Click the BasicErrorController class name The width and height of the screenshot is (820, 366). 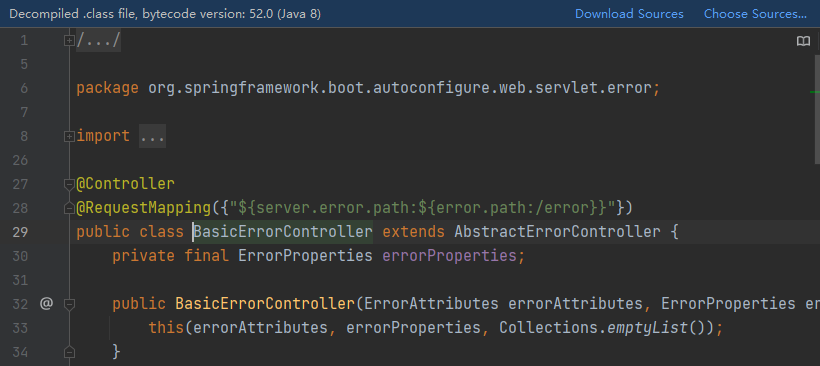tap(283, 232)
